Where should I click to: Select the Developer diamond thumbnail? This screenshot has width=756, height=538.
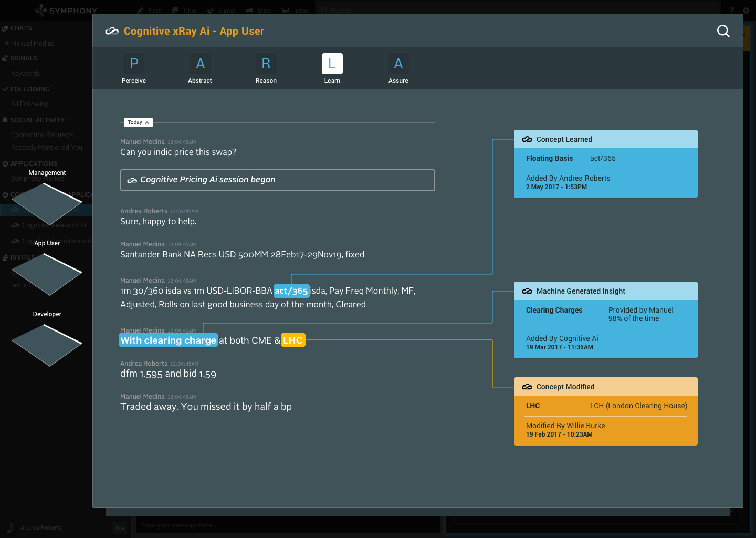coord(47,345)
